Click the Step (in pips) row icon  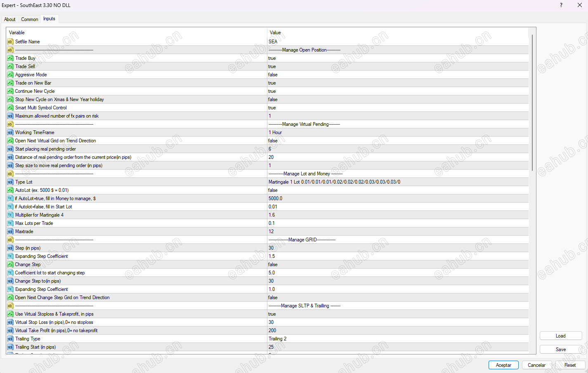(x=10, y=248)
